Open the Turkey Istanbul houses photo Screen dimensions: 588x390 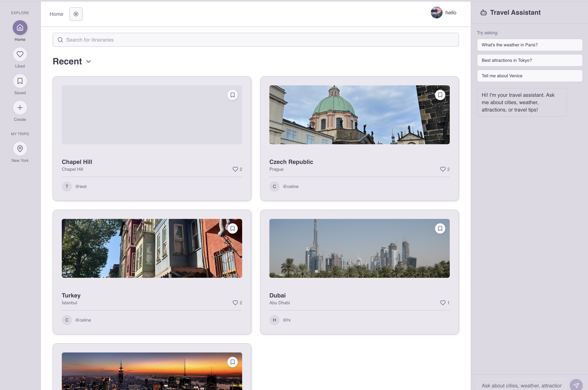pos(152,249)
